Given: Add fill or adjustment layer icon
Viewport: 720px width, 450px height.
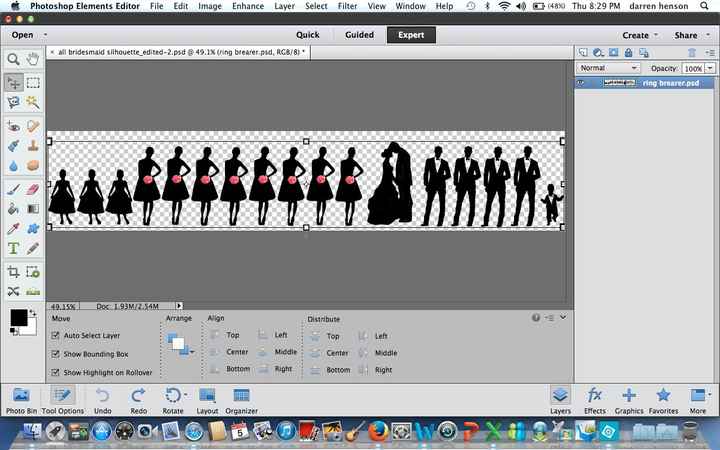Looking at the screenshot, I should tap(598, 52).
